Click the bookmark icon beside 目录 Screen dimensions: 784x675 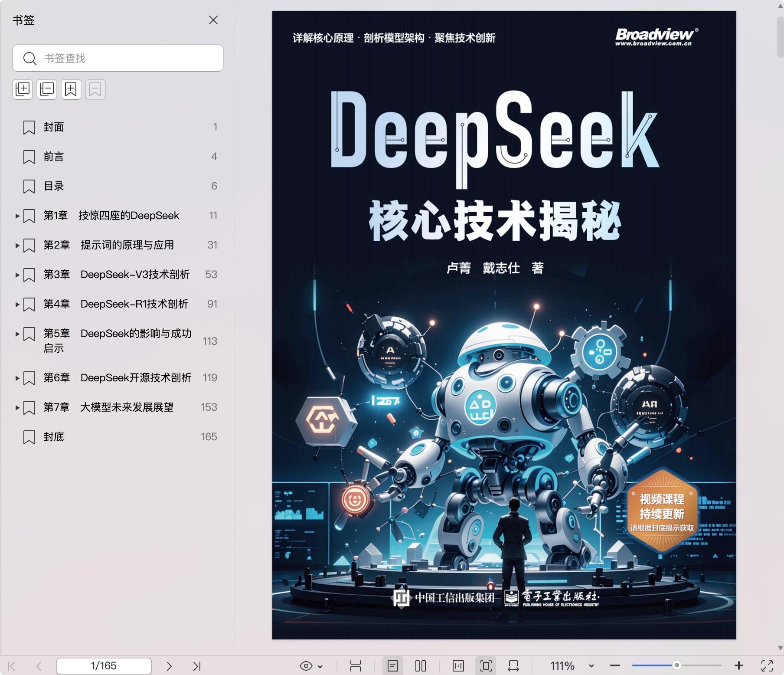(29, 186)
